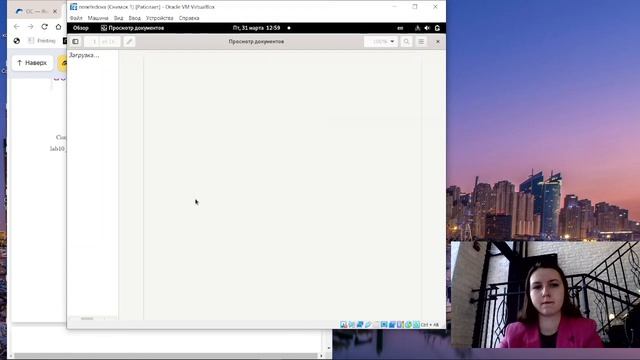Click the volume speaker icon in the guest top bar
The height and width of the screenshot is (360, 640).
tap(427, 28)
